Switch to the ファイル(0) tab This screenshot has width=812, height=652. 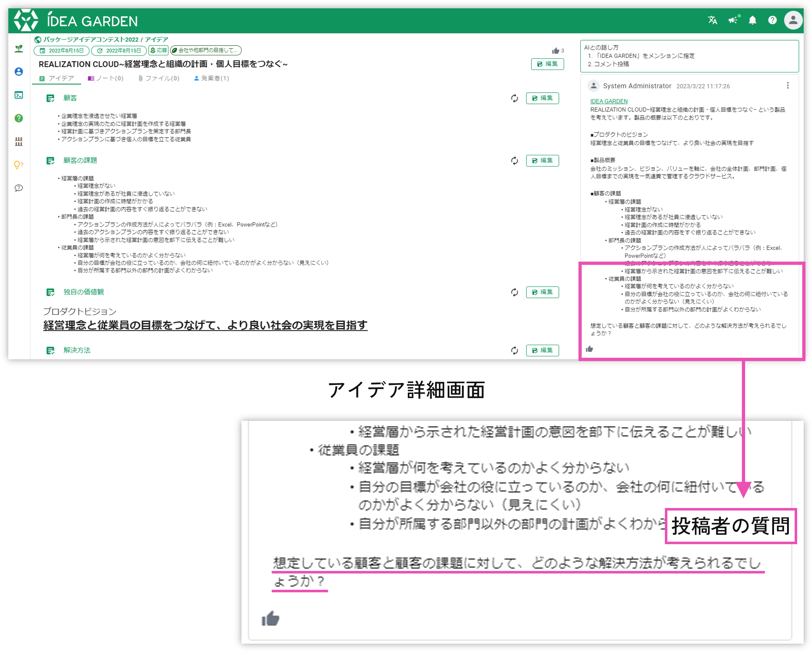159,79
